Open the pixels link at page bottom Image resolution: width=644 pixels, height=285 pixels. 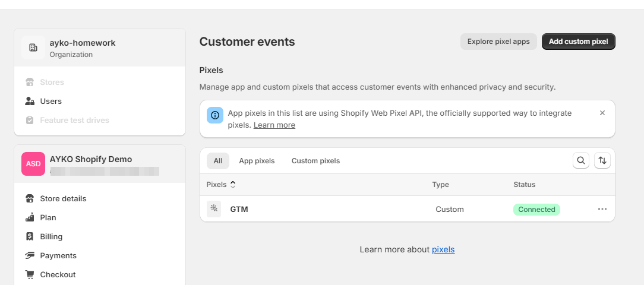[443, 249]
